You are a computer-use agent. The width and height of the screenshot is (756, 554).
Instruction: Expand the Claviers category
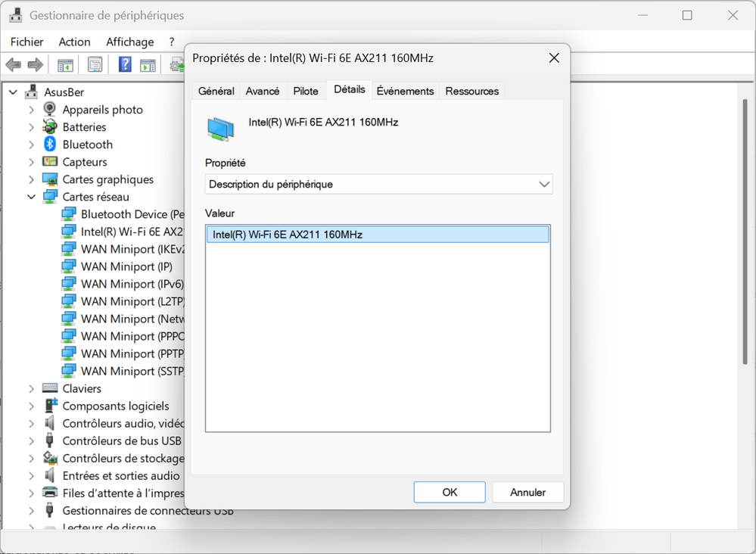(31, 388)
